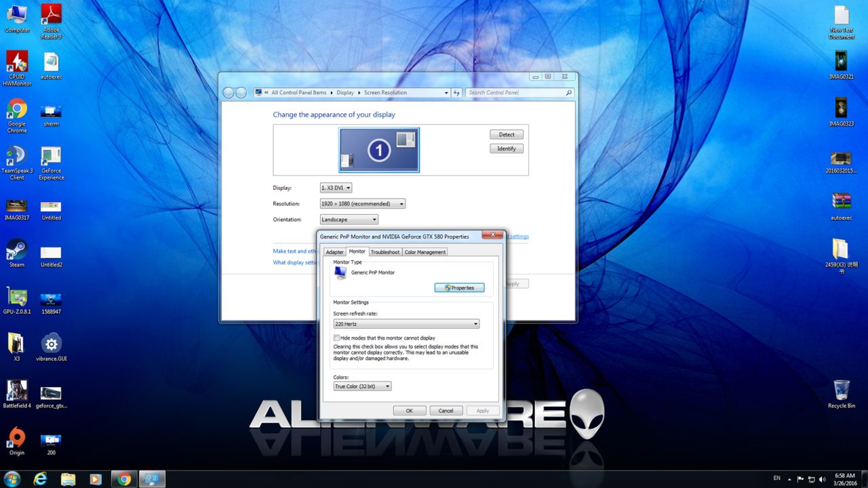Select the New Text Document desktop icon
The height and width of the screenshot is (488, 868).
(x=842, y=22)
